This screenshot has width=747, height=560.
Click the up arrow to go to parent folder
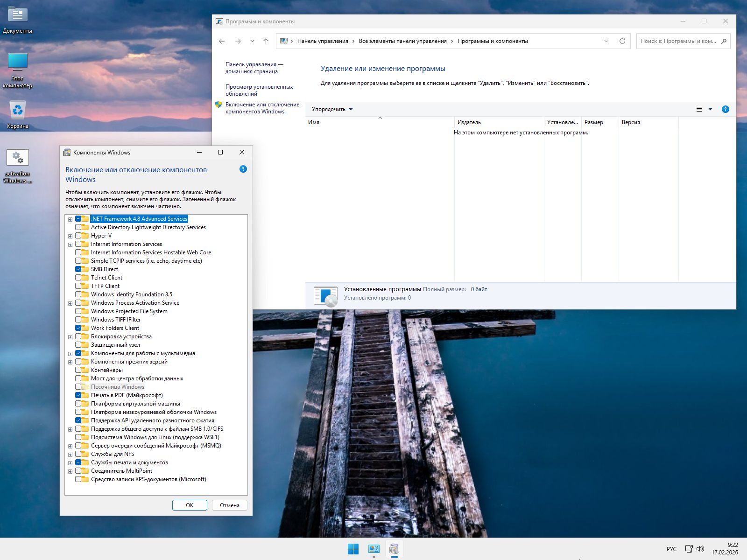[x=265, y=41]
